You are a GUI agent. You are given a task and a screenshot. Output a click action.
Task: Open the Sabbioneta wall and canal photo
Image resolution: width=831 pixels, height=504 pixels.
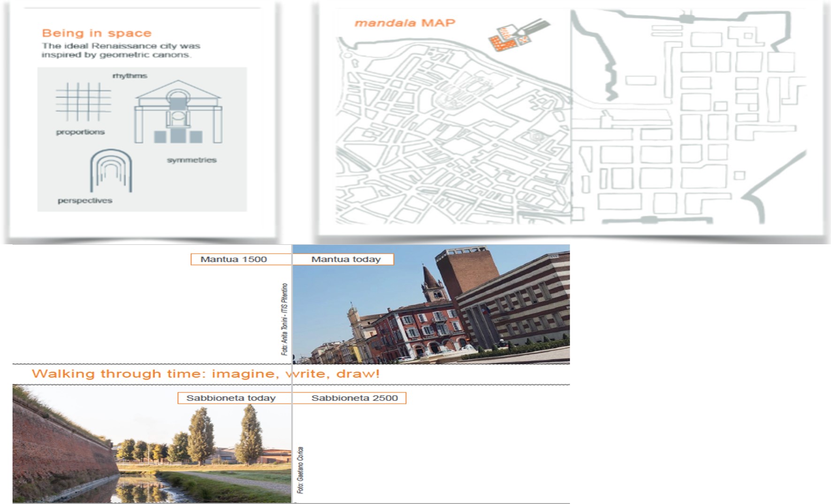tap(151, 448)
